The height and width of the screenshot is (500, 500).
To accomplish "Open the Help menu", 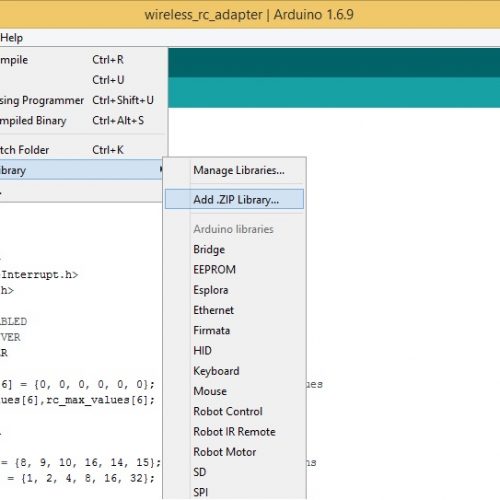I will [x=12, y=38].
